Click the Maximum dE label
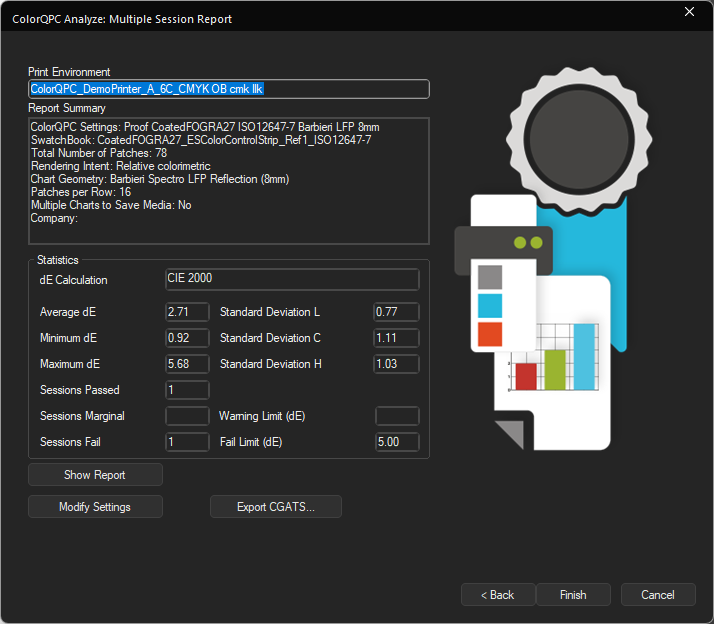This screenshot has height=624, width=714. (70, 364)
